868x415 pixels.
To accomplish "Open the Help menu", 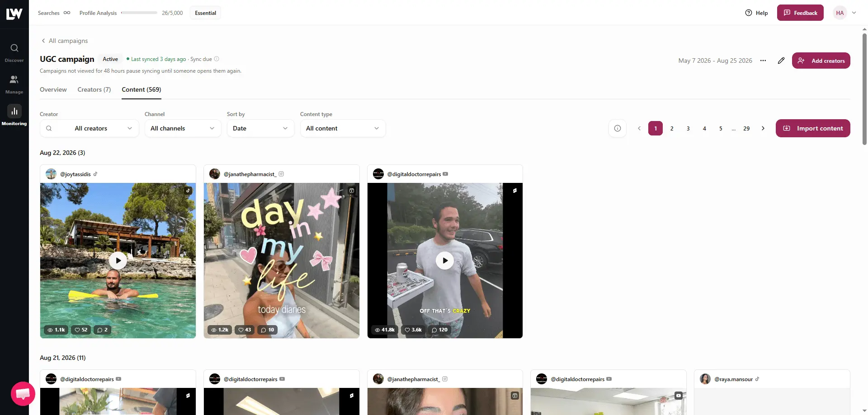I will click(x=756, y=13).
